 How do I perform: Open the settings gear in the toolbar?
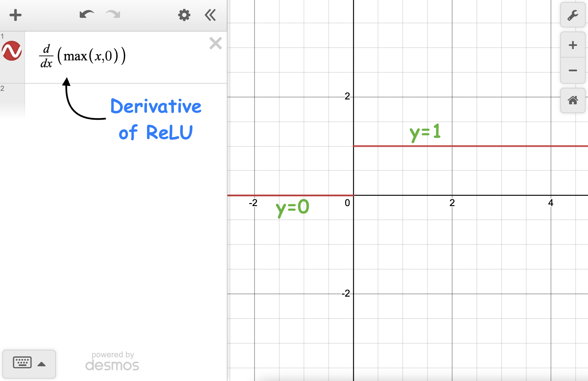click(184, 15)
